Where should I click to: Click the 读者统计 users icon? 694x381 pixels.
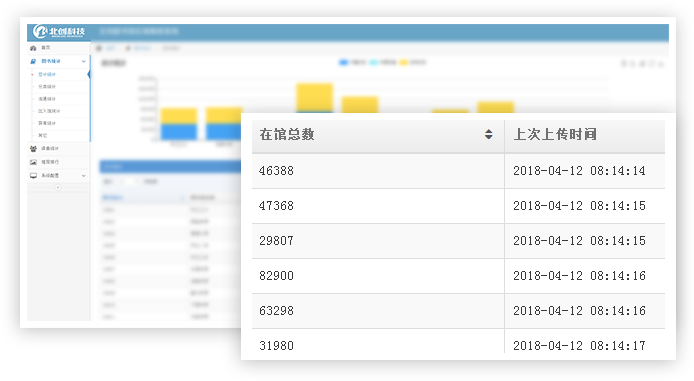[x=33, y=149]
